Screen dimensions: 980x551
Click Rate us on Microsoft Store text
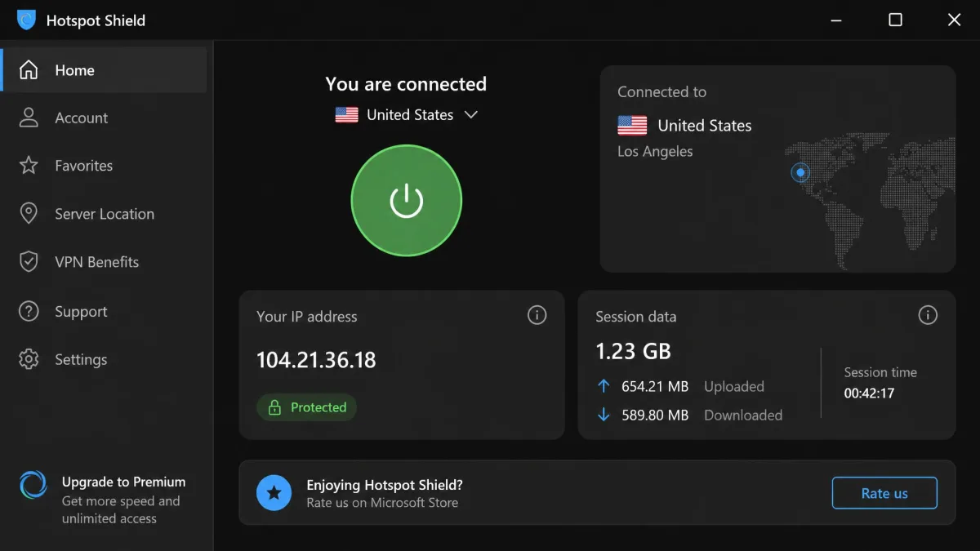tap(382, 503)
